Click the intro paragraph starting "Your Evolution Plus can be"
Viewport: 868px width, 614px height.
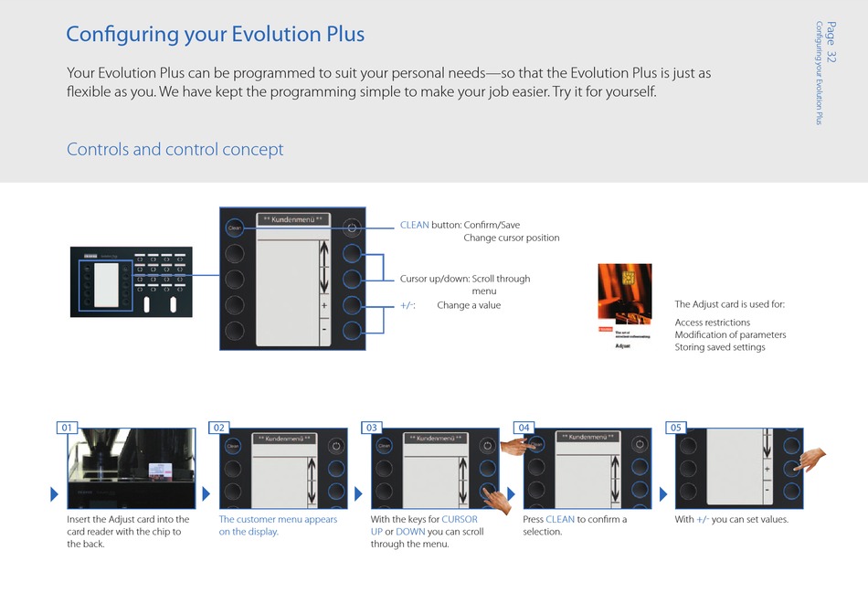(x=388, y=82)
